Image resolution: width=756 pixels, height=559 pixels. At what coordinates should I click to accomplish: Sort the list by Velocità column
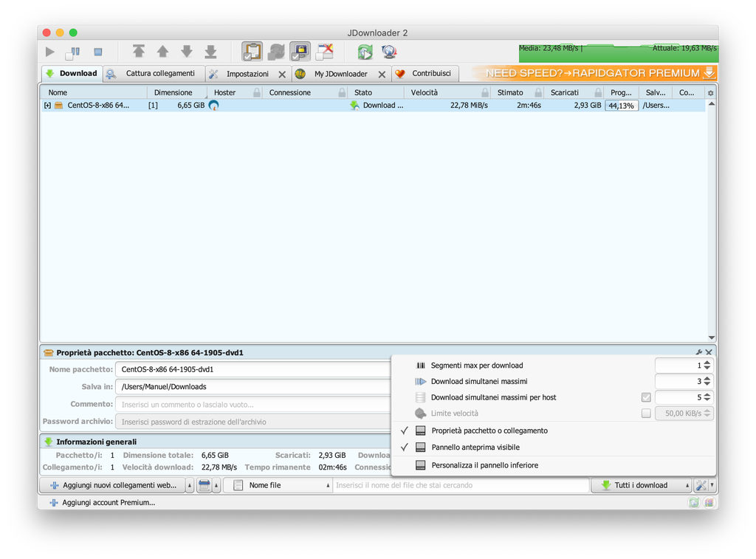coord(425,92)
